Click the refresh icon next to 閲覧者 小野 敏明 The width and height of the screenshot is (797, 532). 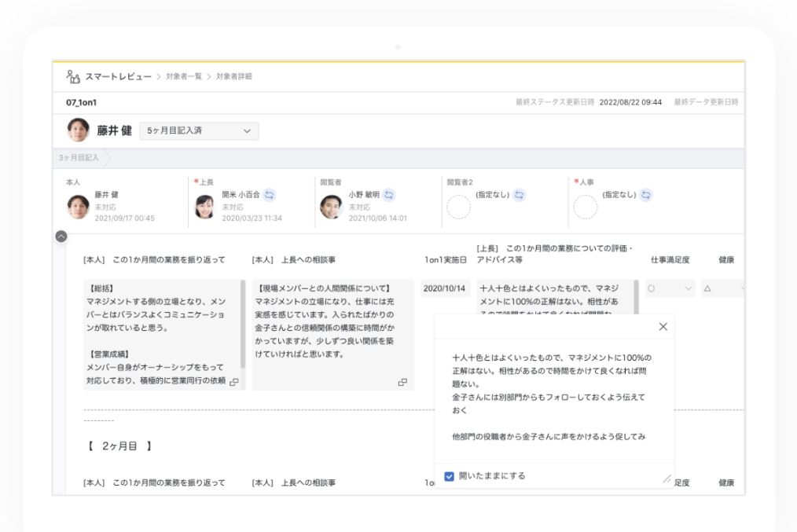point(387,196)
